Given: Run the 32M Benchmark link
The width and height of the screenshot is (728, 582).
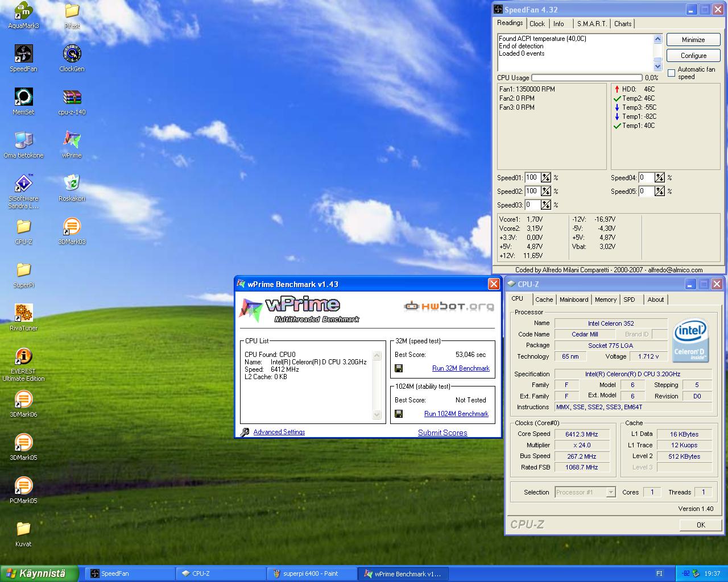Looking at the screenshot, I should tap(461, 368).
